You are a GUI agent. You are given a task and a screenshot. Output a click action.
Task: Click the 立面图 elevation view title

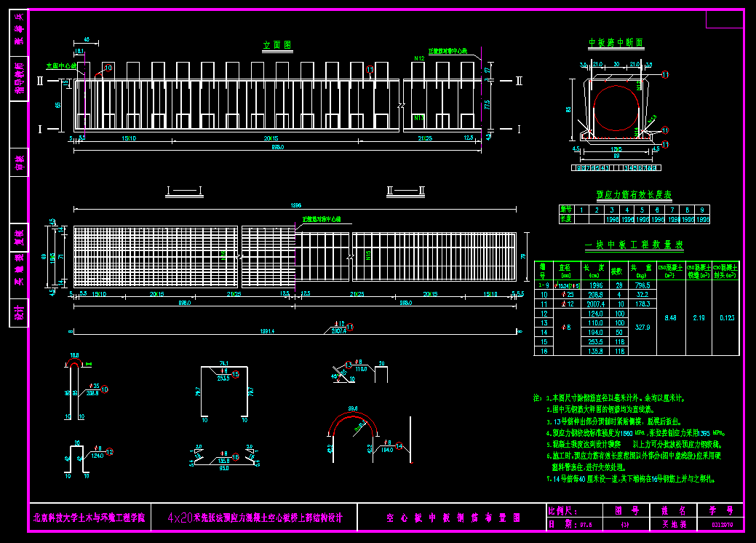[277, 46]
